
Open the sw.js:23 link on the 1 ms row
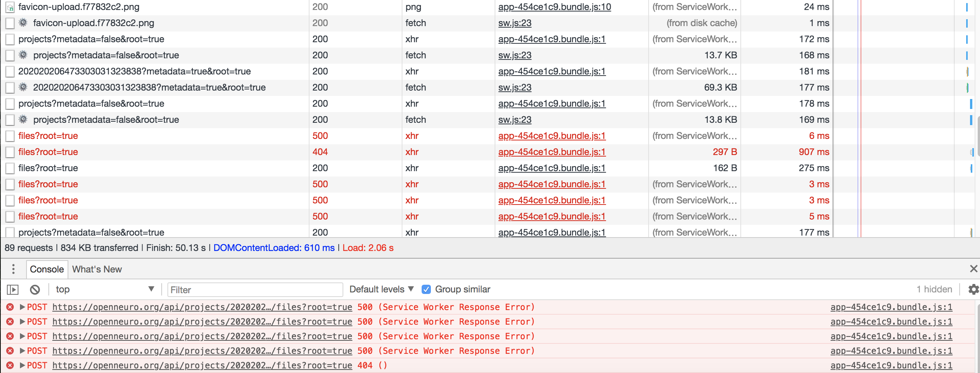pyautogui.click(x=515, y=23)
